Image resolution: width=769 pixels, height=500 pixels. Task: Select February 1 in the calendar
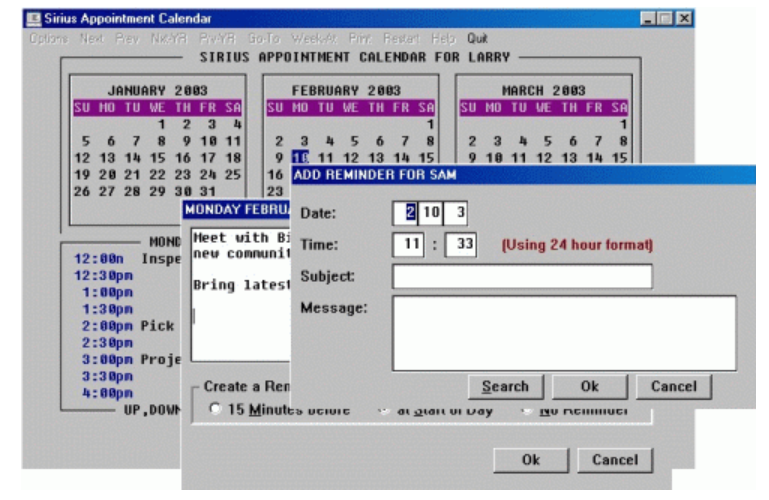pyautogui.click(x=430, y=125)
